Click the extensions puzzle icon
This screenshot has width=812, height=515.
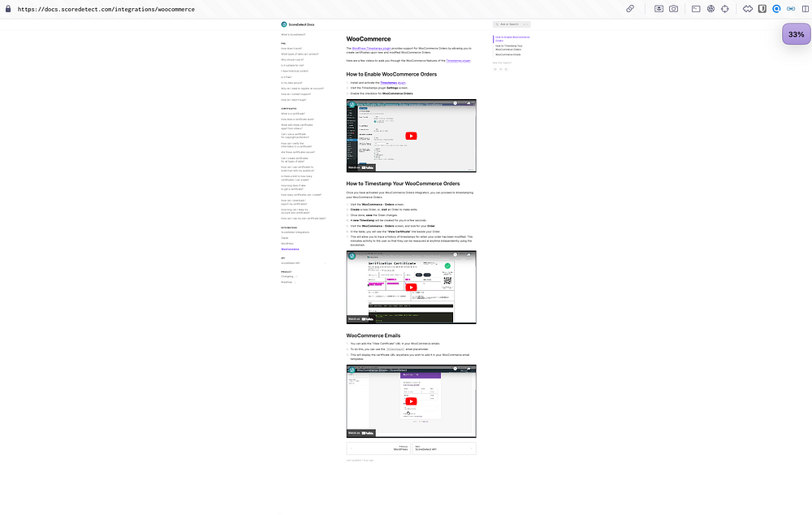[x=748, y=9]
